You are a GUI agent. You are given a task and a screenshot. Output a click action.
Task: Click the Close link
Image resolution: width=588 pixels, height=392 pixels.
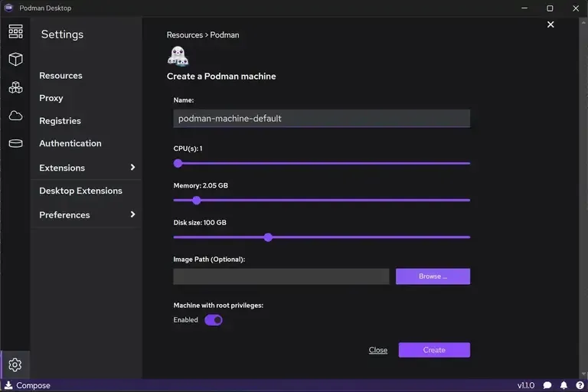[x=378, y=350]
